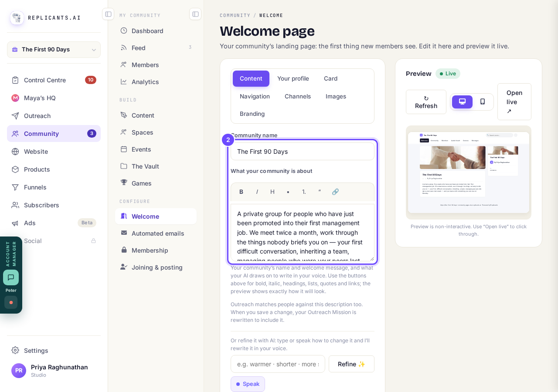The height and width of the screenshot is (392, 558).
Task: Insert a link using the chain icon
Action: click(x=335, y=192)
